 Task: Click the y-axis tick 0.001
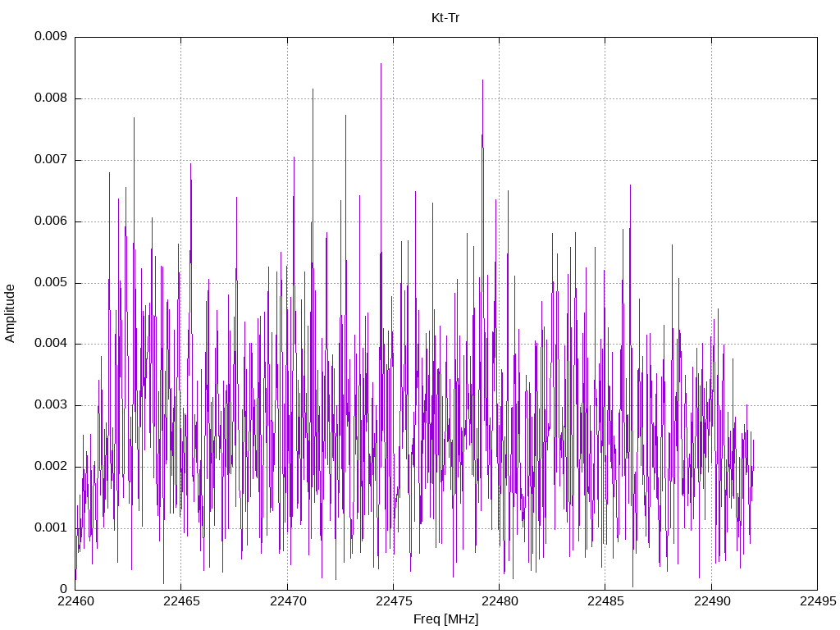pyautogui.click(x=51, y=528)
